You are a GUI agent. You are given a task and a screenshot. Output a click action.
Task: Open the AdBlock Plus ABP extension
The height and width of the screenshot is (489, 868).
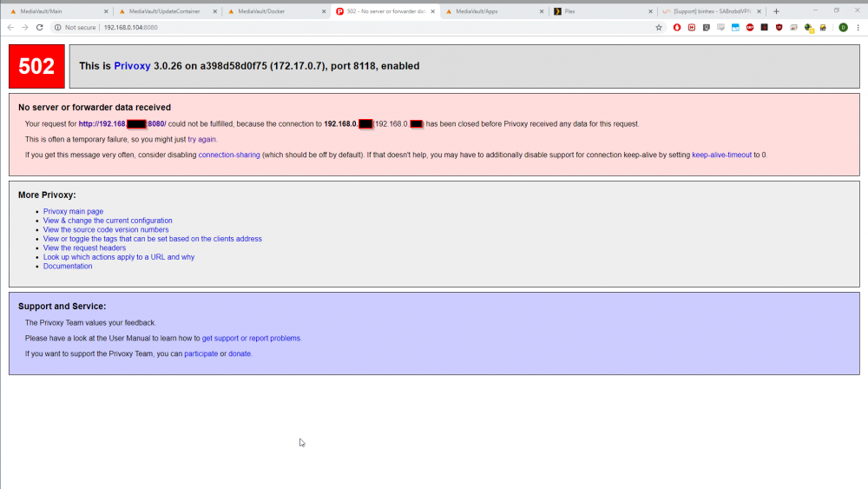(750, 27)
